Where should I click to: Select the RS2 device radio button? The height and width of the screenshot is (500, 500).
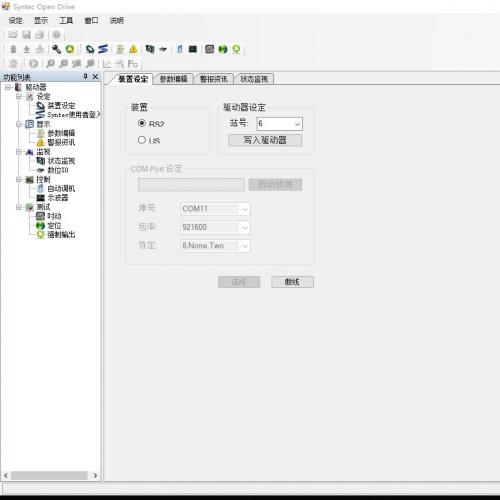(x=142, y=123)
